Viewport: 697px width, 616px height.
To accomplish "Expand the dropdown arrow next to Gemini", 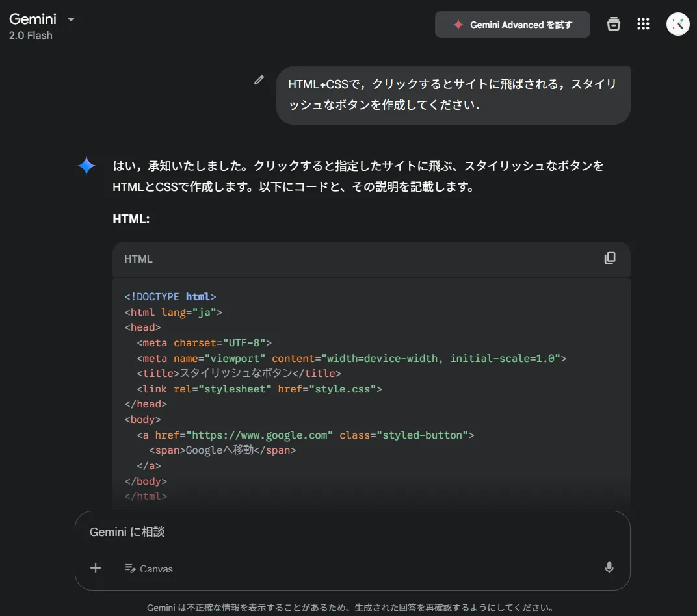I will (x=72, y=19).
